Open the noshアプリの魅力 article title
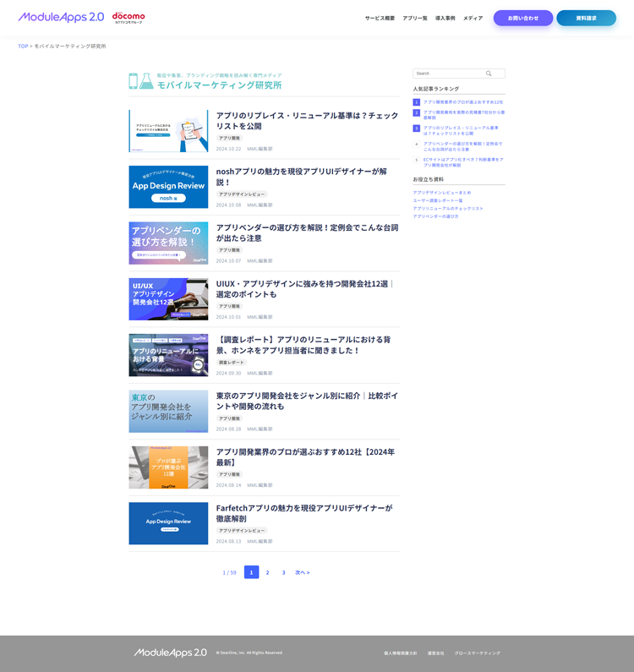This screenshot has width=634, height=672. [x=301, y=177]
